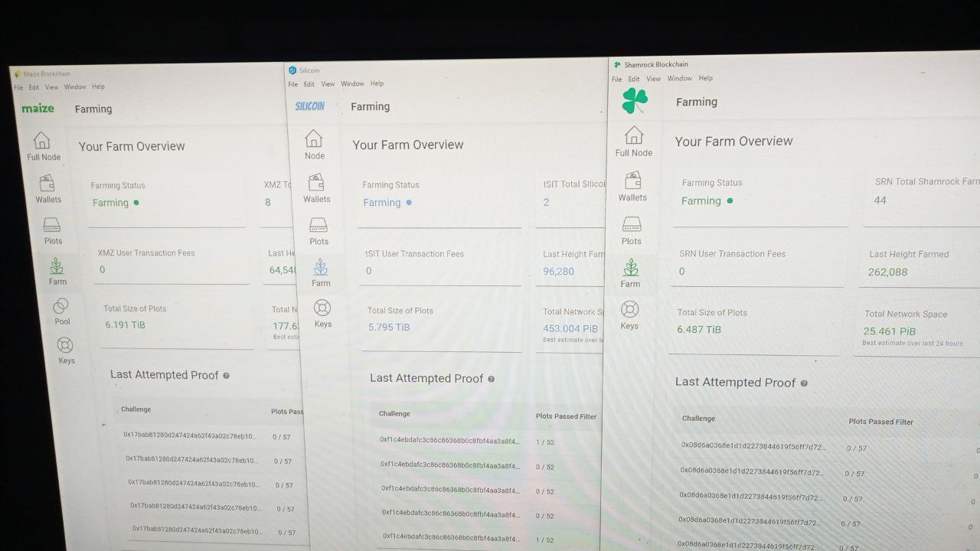Screen dimensions: 980x551
Task: Click Silicoin total plot size 5.795 TiB
Action: [x=389, y=327]
